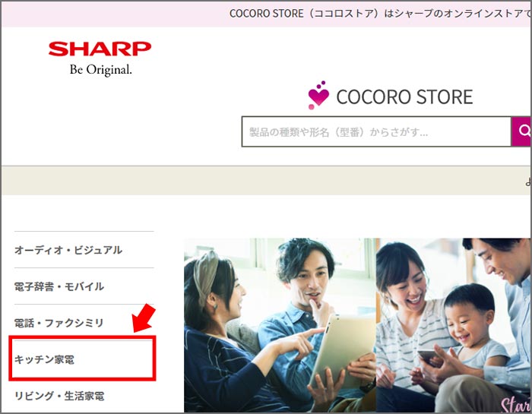
Task: Click the top pink COCORO STORE announcement bar
Action: [266, 14]
